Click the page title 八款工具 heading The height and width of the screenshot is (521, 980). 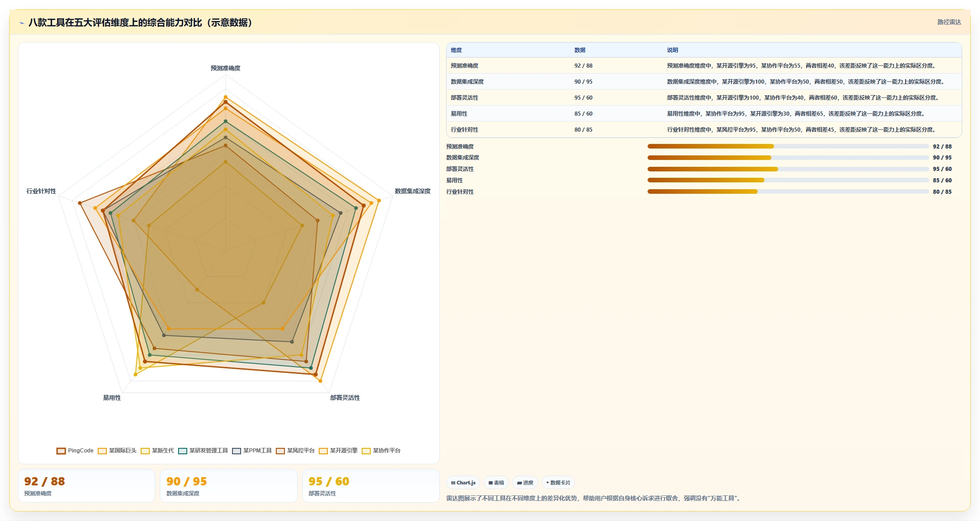point(142,22)
